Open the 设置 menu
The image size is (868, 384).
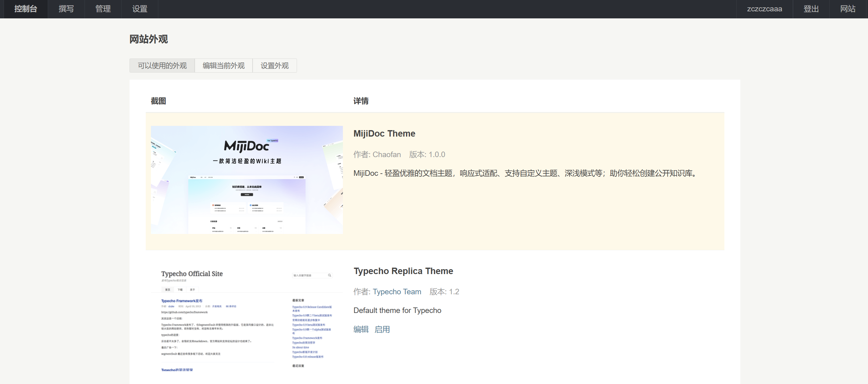pos(140,9)
